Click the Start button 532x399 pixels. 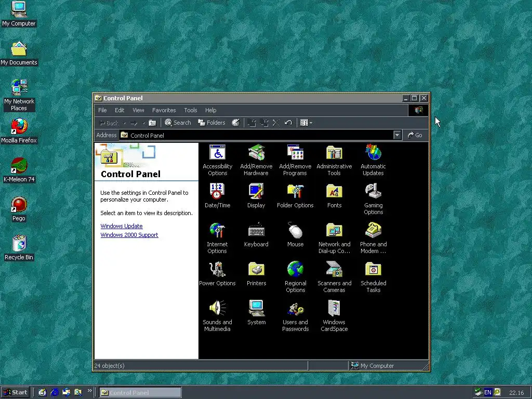(x=15, y=392)
